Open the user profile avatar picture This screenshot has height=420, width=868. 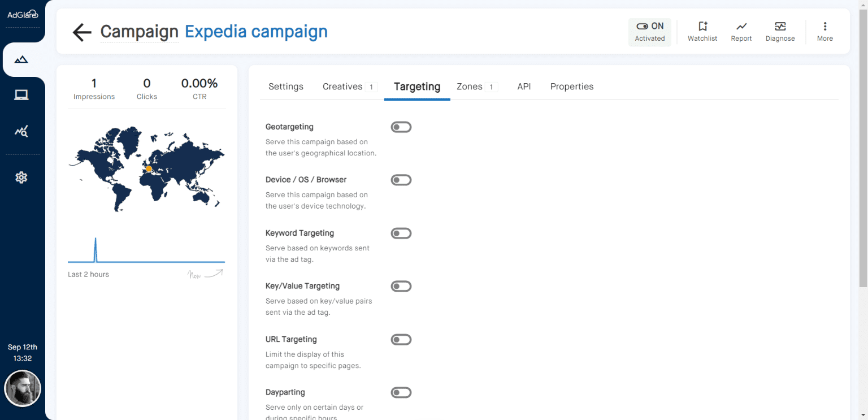point(23,388)
